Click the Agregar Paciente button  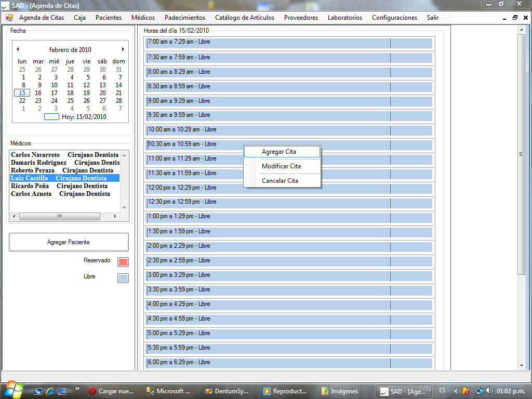tap(69, 242)
